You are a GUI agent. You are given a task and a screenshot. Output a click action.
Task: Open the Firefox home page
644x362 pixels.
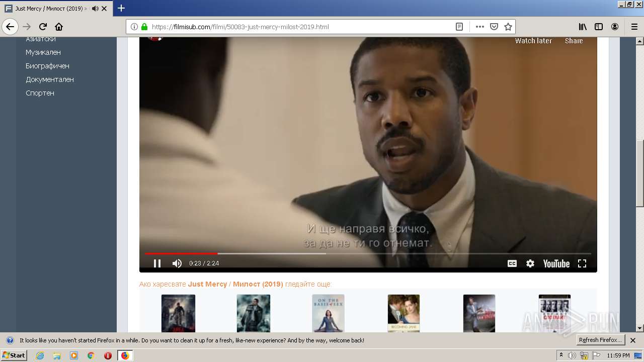pos(59,27)
